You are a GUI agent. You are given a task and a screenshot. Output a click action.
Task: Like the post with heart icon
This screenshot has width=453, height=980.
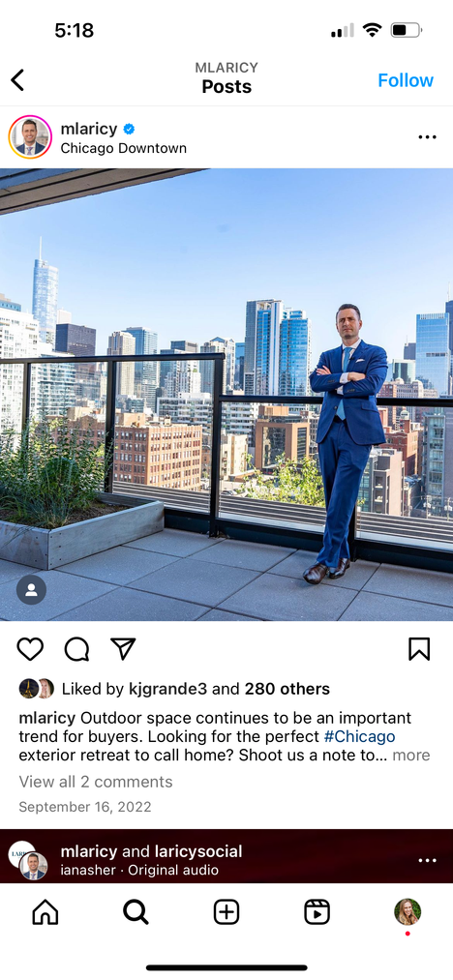(x=30, y=649)
